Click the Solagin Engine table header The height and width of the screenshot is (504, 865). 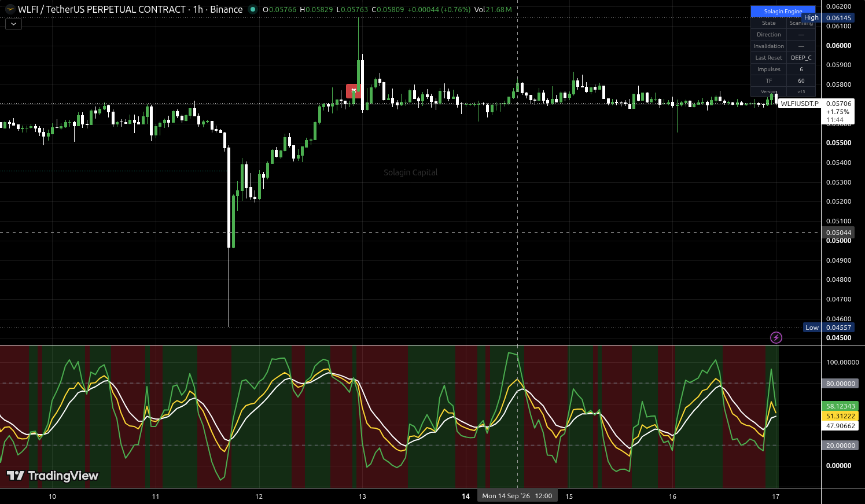tap(783, 11)
